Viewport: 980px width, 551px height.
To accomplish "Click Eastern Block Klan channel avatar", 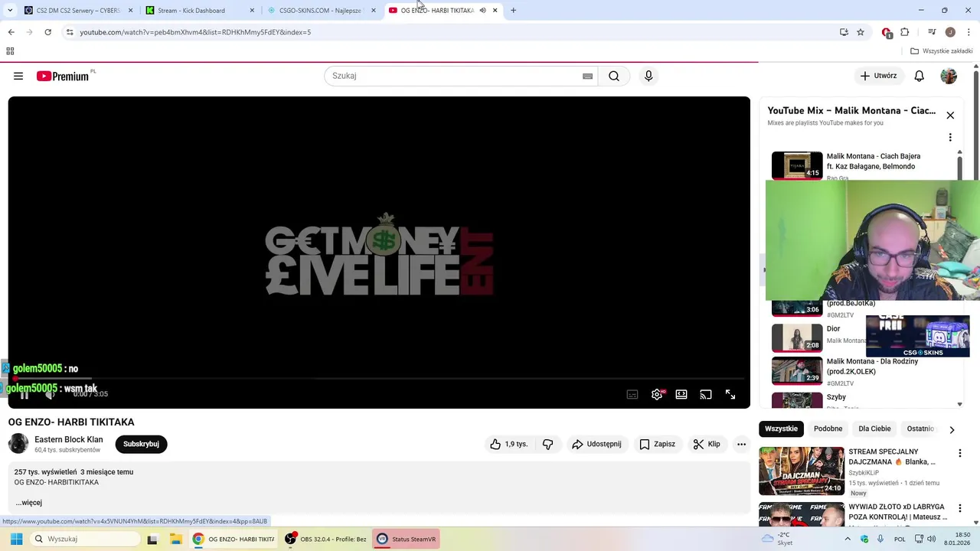I will click(x=18, y=444).
